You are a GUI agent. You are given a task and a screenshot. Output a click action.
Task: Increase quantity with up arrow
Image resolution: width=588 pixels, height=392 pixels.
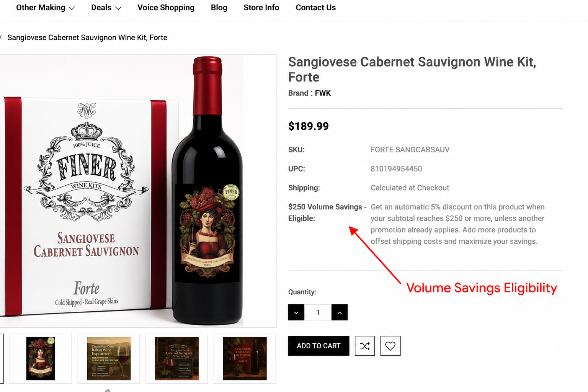(x=340, y=312)
